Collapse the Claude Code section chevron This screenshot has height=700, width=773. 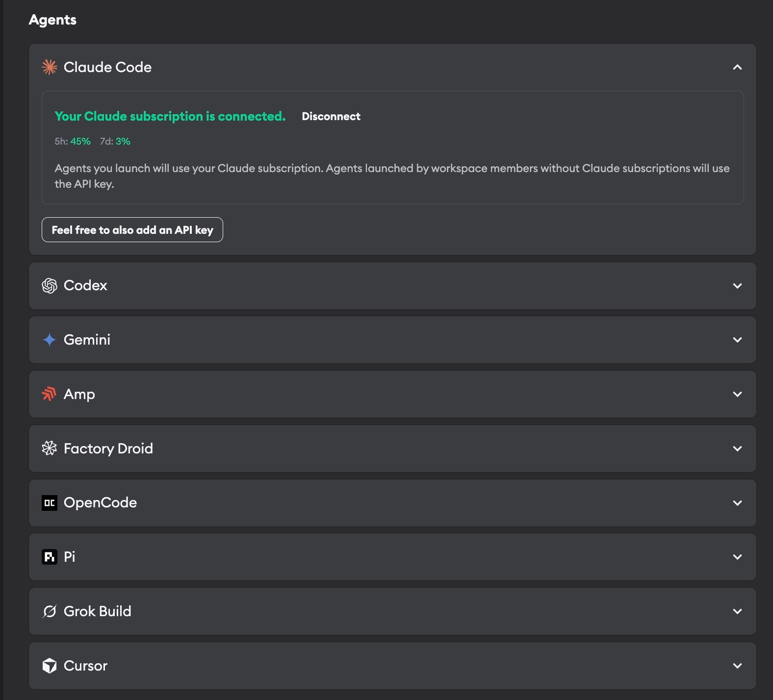737,67
